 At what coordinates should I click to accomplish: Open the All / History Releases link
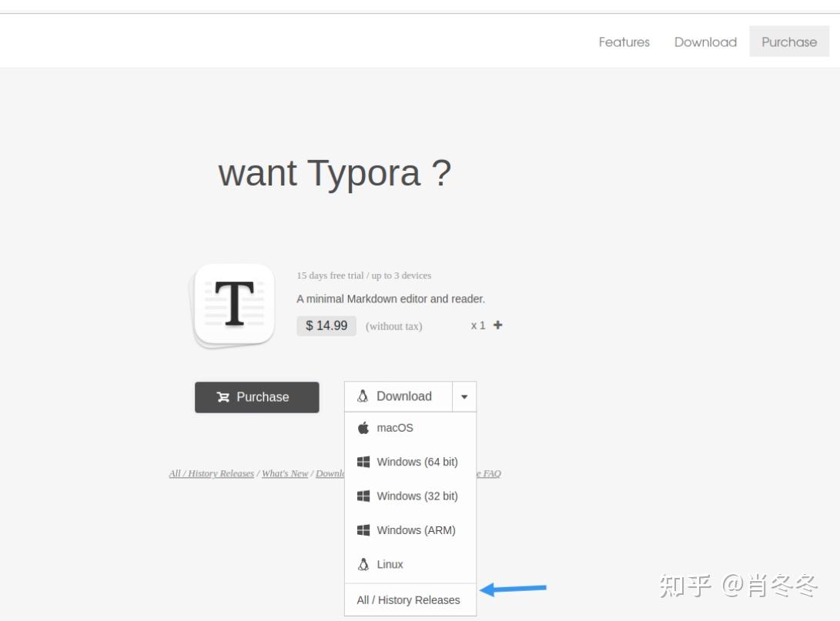click(x=211, y=473)
